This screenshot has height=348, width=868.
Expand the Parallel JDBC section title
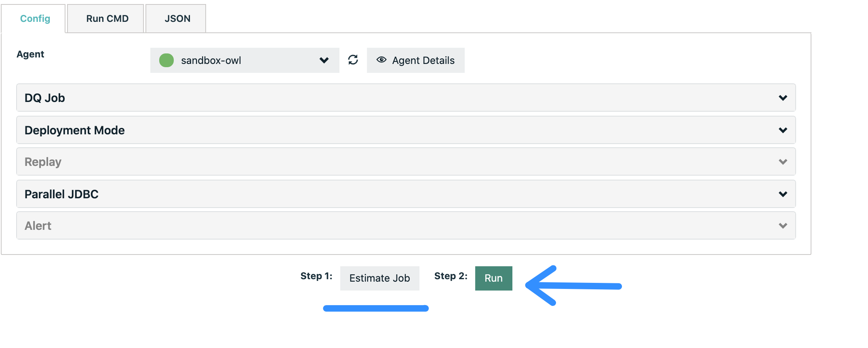tap(61, 194)
